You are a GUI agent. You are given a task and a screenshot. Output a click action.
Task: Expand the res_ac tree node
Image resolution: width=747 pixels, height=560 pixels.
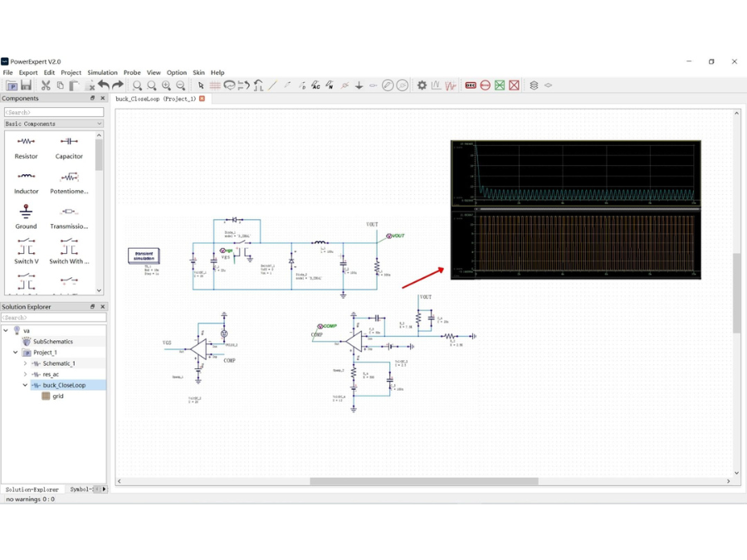point(25,374)
